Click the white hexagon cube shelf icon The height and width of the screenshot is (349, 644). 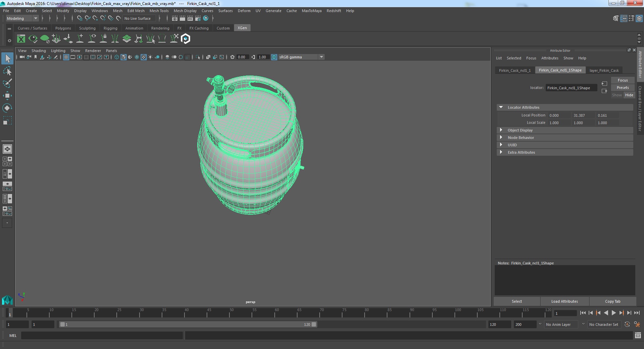click(185, 39)
